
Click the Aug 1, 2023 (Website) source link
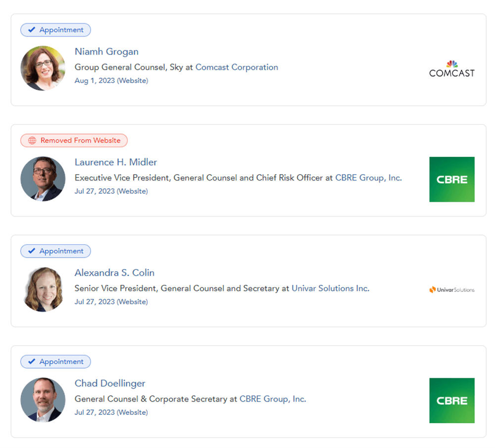111,80
